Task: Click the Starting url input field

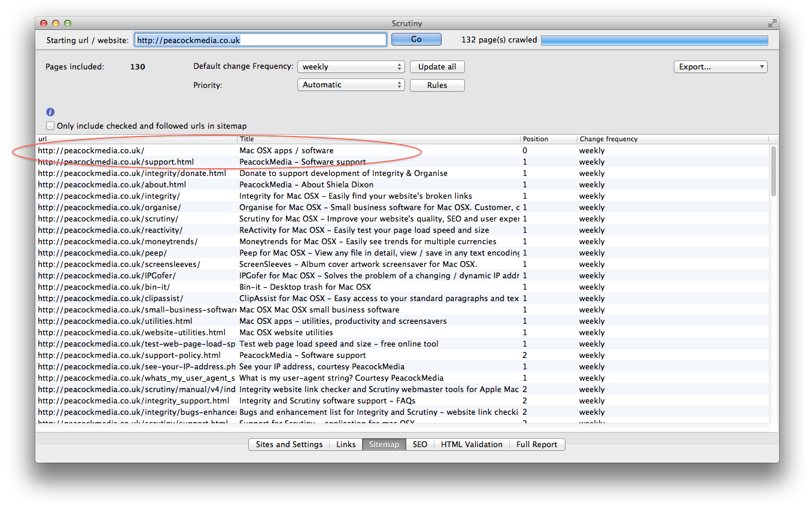Action: [x=260, y=40]
